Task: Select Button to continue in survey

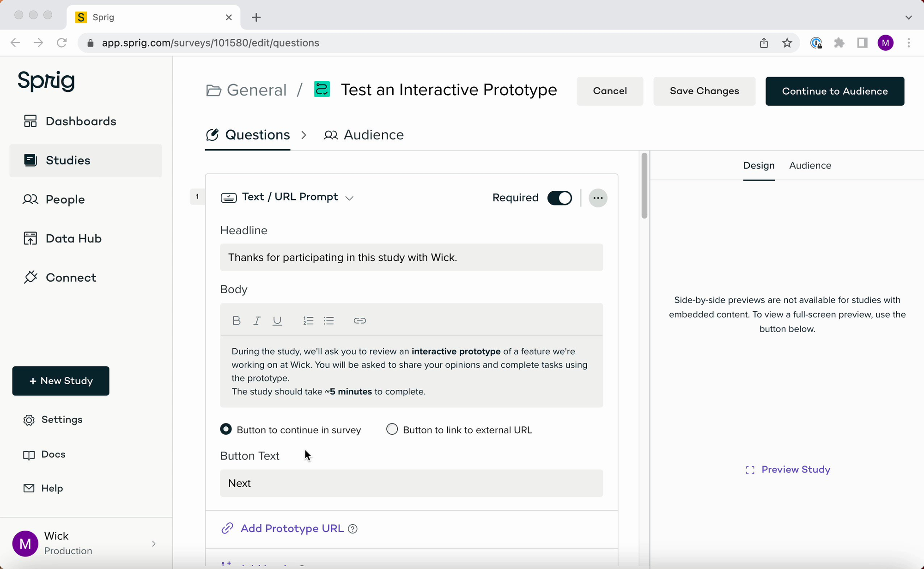Action: (x=226, y=430)
